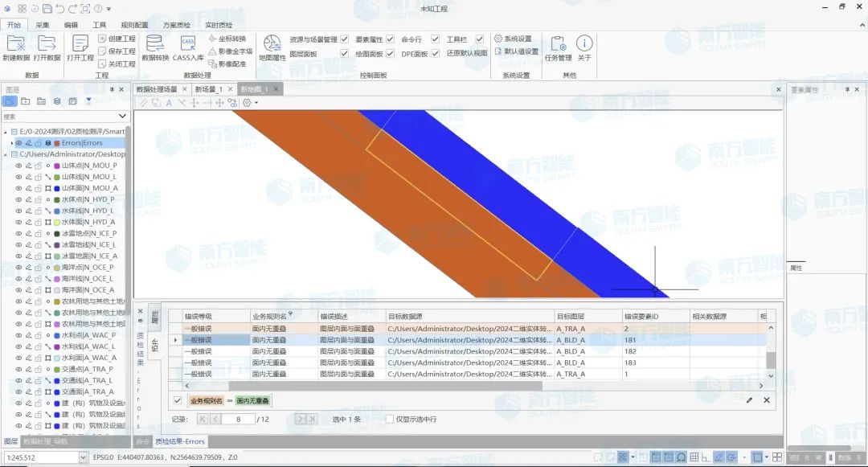Collapse the C:/Users/Administrator/Desktop tree node
868x467 pixels.
click(6, 154)
